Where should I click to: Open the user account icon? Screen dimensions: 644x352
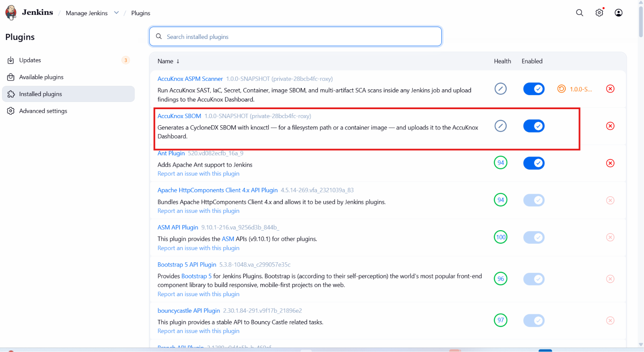[x=619, y=13]
